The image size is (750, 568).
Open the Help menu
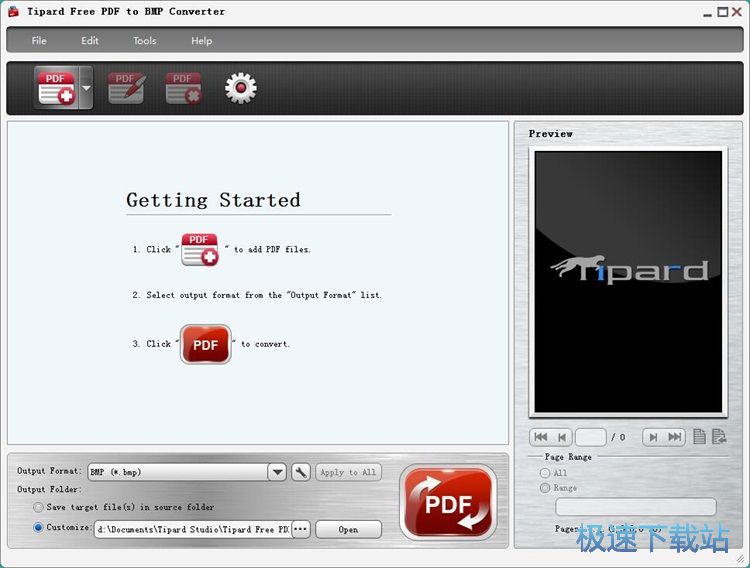201,41
